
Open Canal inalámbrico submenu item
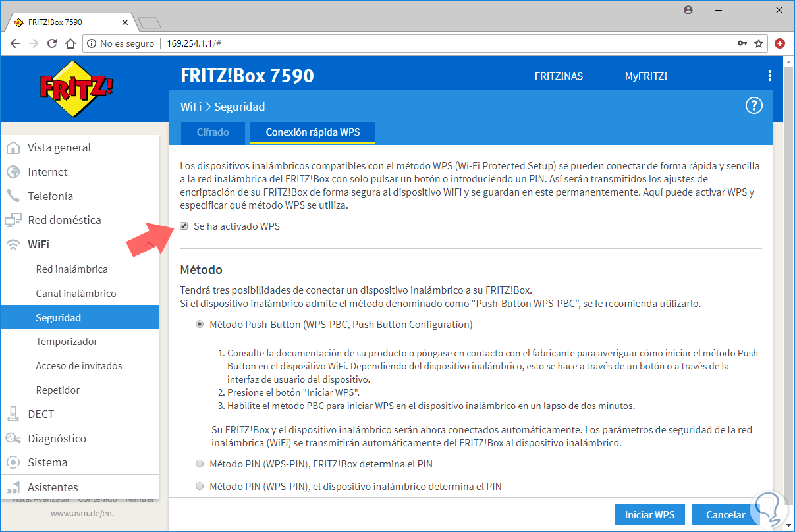(76, 294)
